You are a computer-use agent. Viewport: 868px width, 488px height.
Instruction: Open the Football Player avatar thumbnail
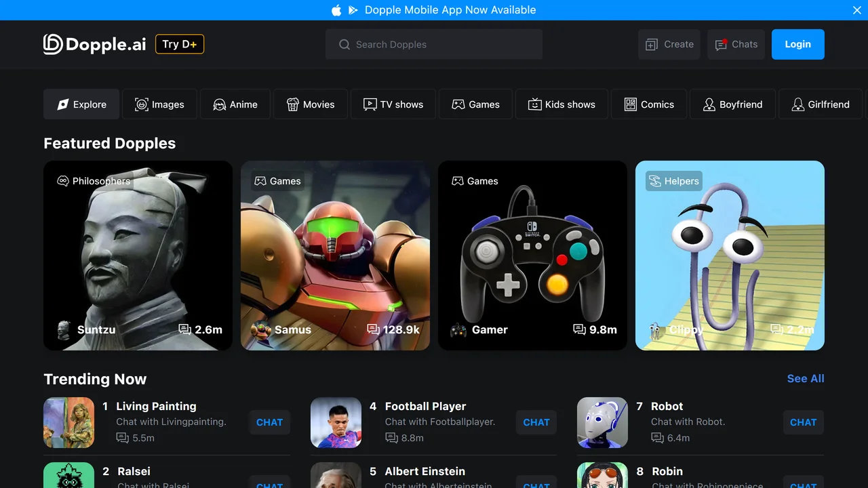(x=336, y=422)
